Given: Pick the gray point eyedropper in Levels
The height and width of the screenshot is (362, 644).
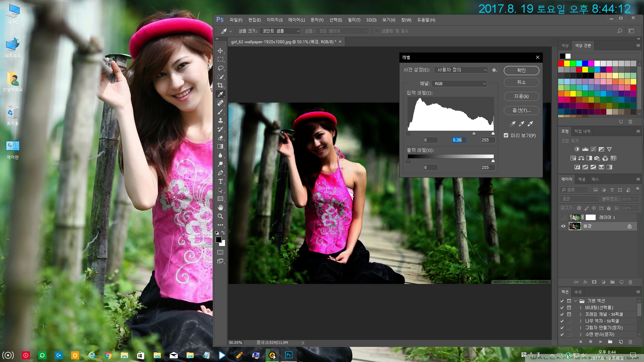Looking at the screenshot, I should [521, 124].
